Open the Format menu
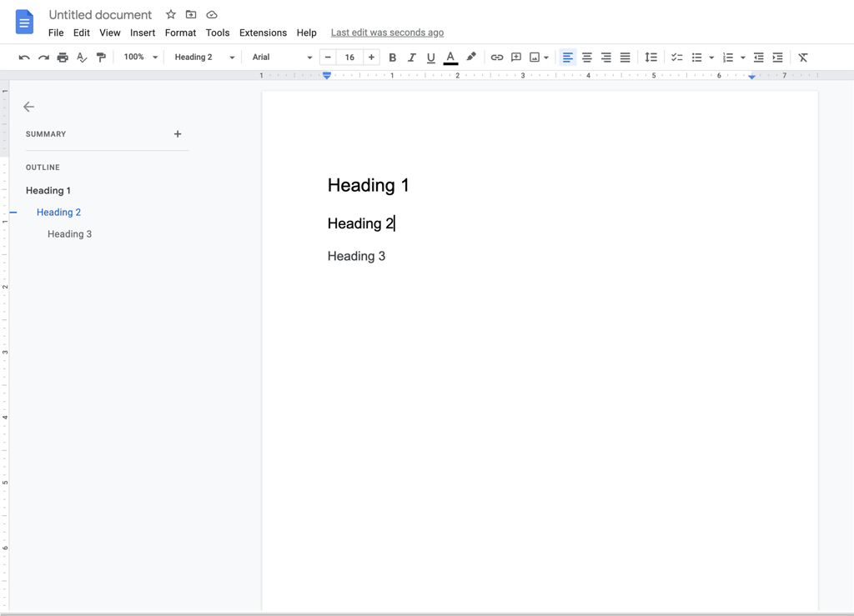Screen dimensions: 854x616 pyautogui.click(x=180, y=33)
